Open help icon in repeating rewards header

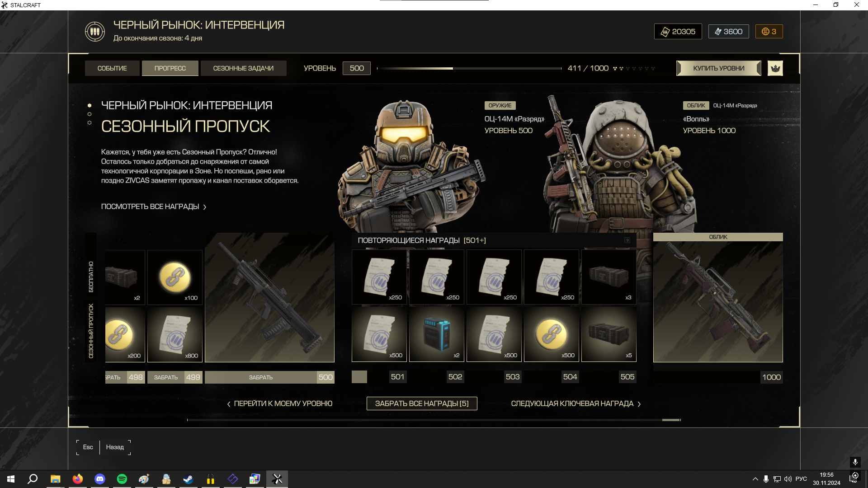tap(627, 240)
